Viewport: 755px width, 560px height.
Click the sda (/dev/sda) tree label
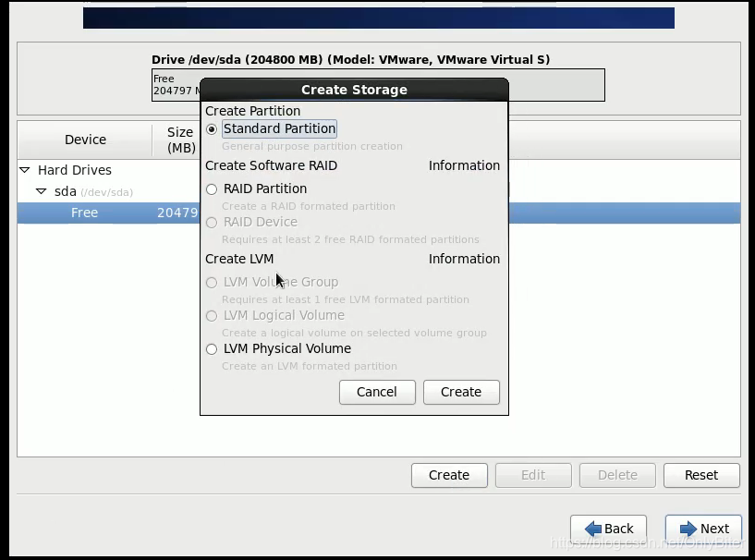point(93,191)
